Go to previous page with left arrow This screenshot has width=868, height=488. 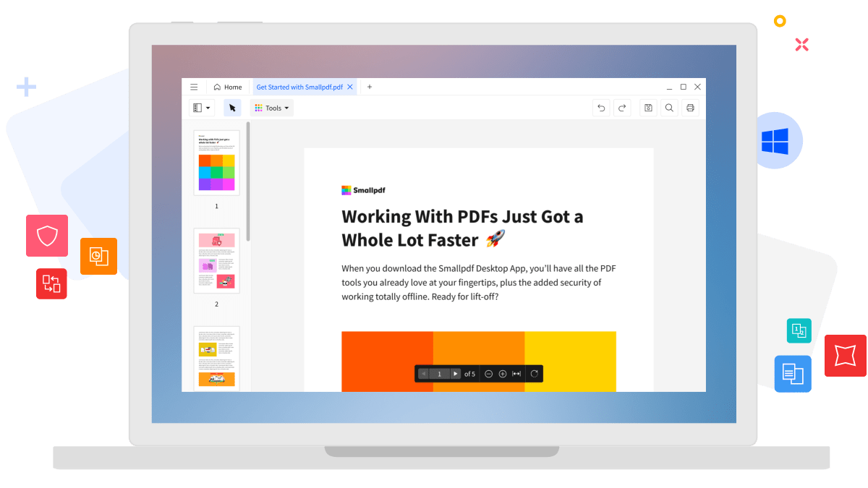point(424,374)
